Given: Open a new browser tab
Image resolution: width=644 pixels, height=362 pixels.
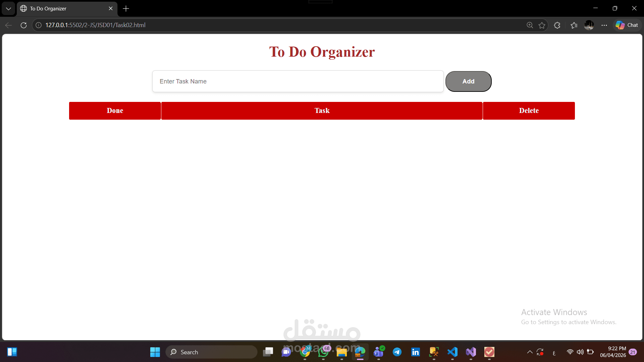Looking at the screenshot, I should click(126, 8).
